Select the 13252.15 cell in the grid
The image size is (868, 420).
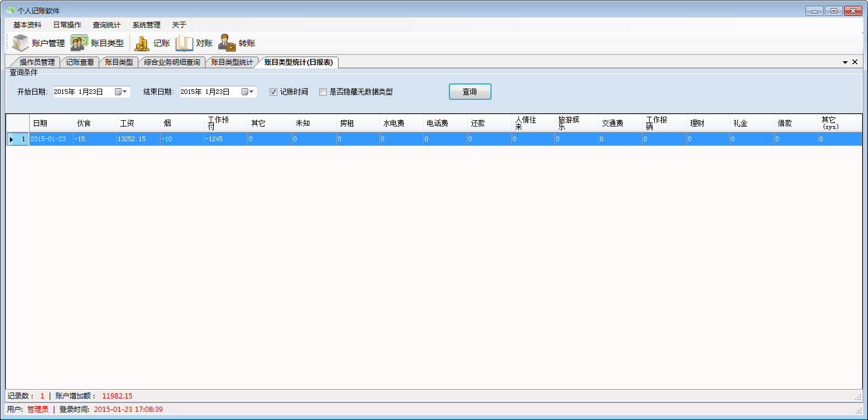pos(138,139)
